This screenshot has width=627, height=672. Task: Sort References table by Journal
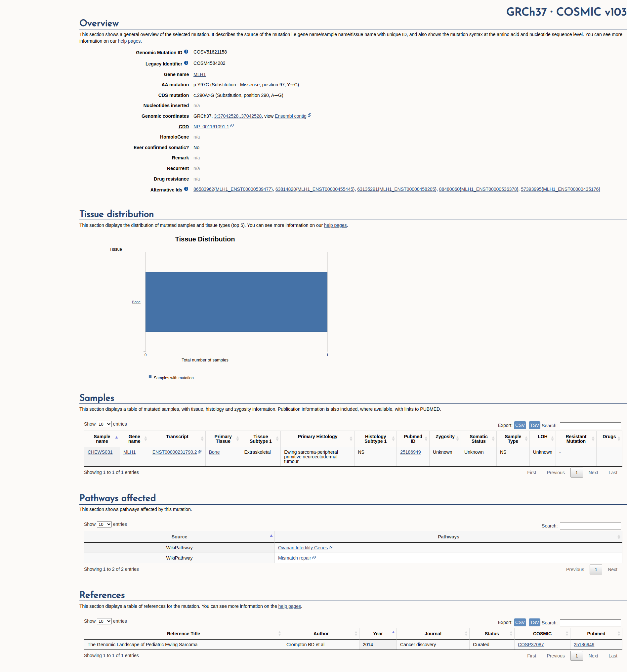tap(433, 634)
